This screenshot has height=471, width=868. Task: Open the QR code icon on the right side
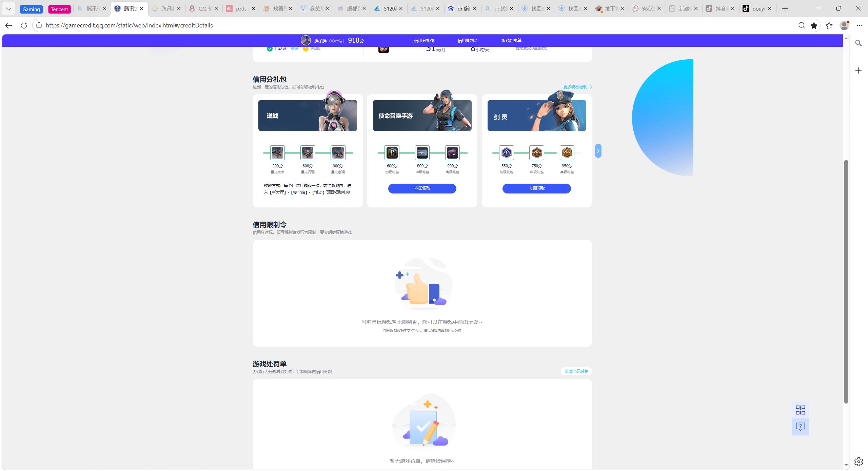(x=800, y=410)
